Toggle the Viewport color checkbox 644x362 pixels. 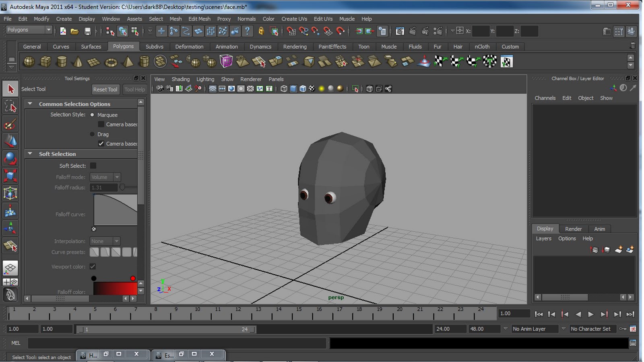coord(93,267)
